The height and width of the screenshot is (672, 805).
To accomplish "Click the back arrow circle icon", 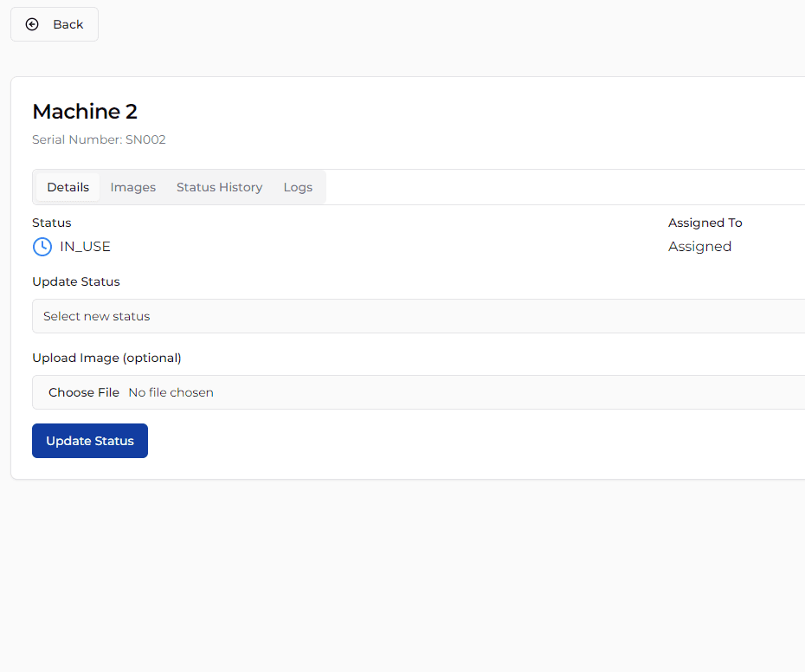I will 32,24.
